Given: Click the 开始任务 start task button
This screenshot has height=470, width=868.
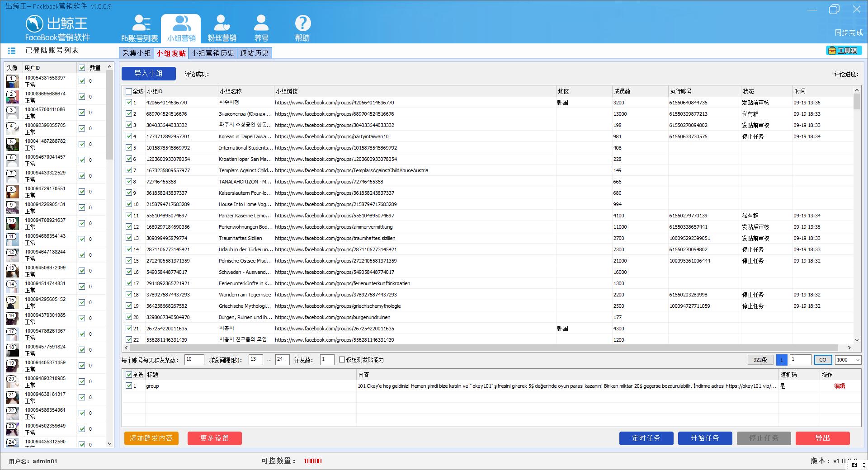Looking at the screenshot, I should coord(705,438).
